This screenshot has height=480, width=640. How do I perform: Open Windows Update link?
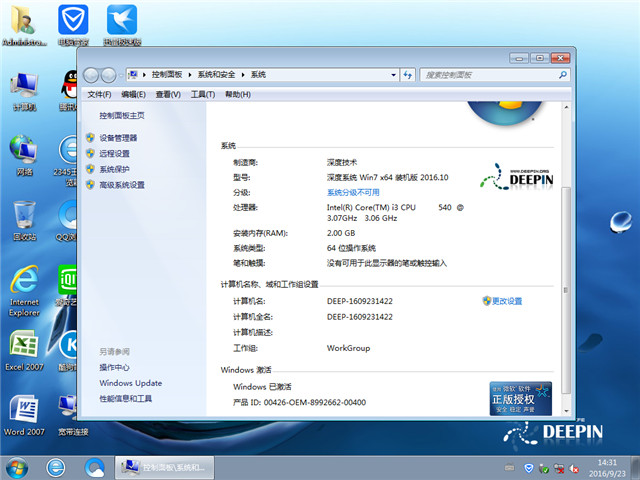click(x=131, y=383)
